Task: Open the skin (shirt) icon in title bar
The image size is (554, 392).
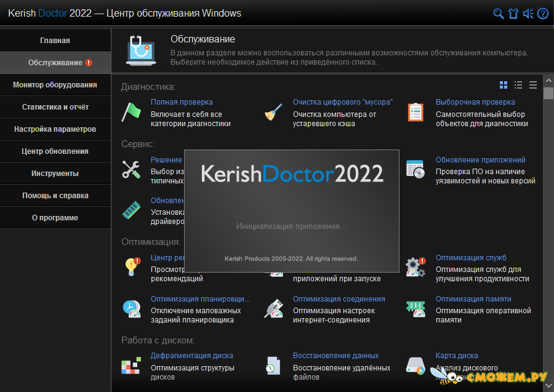Action: click(x=513, y=14)
